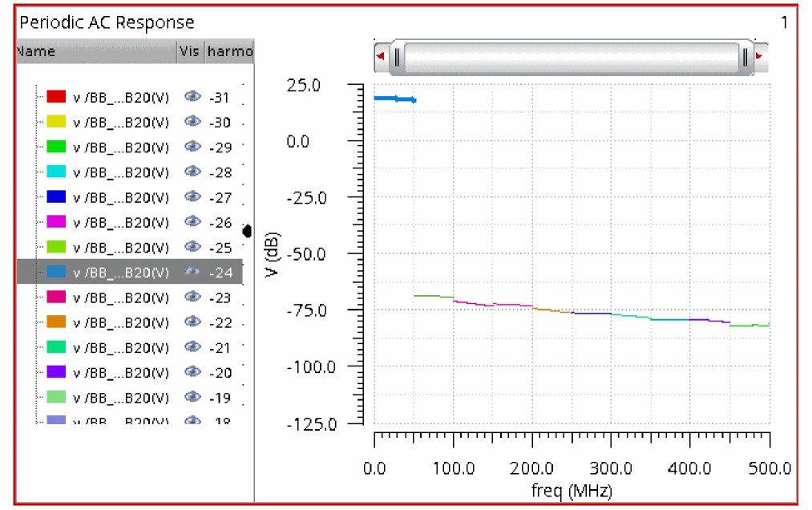Click the yellow swatch of harmonic -30

pyautogui.click(x=55, y=122)
